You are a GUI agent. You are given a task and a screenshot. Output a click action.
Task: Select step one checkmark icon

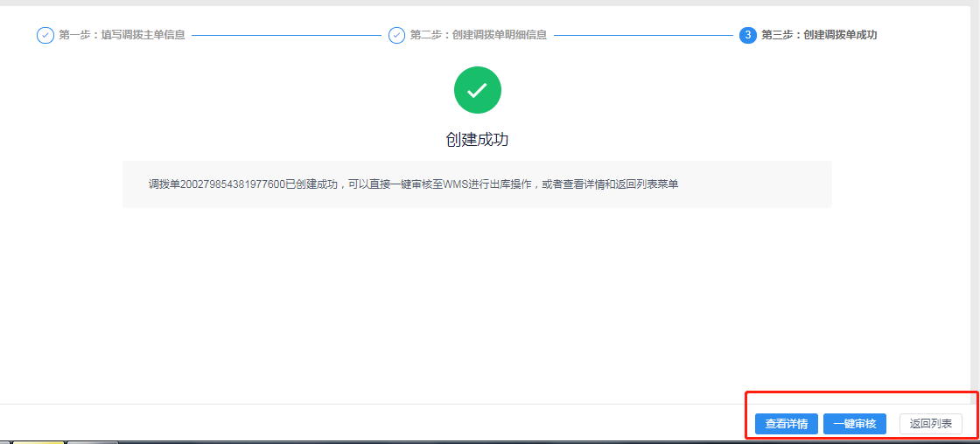point(45,35)
